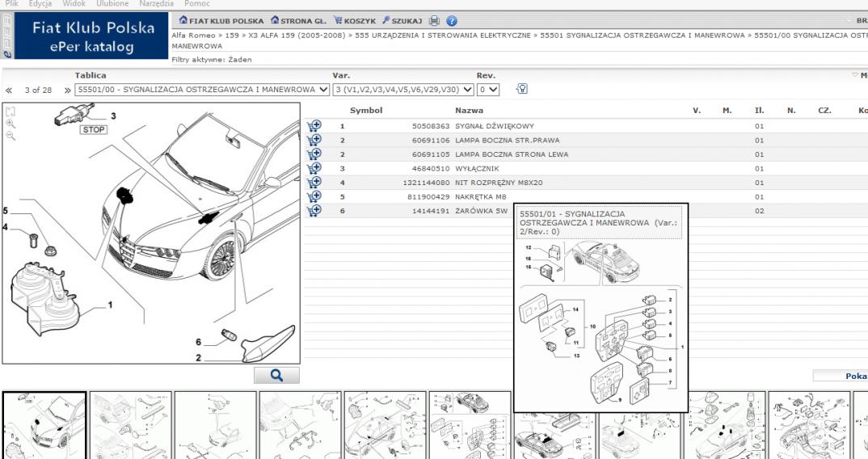Click the print icon in the top toolbar
The height and width of the screenshot is (459, 868).
click(434, 21)
